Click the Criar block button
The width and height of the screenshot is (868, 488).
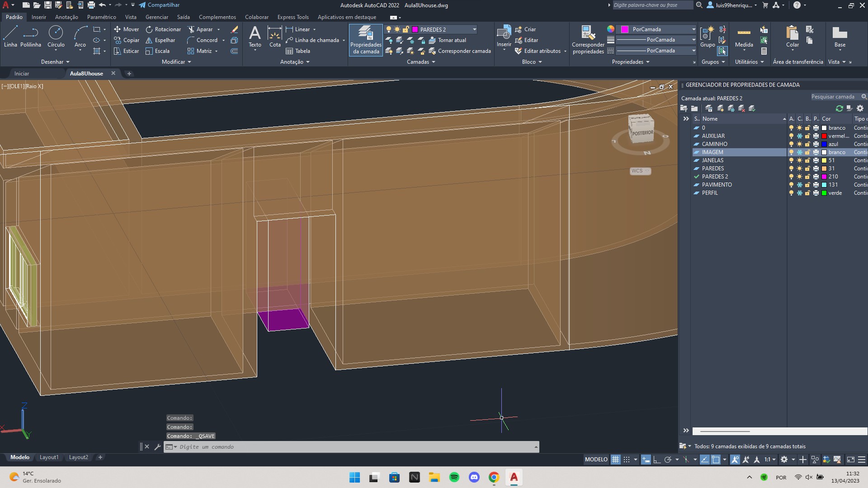[x=525, y=29]
